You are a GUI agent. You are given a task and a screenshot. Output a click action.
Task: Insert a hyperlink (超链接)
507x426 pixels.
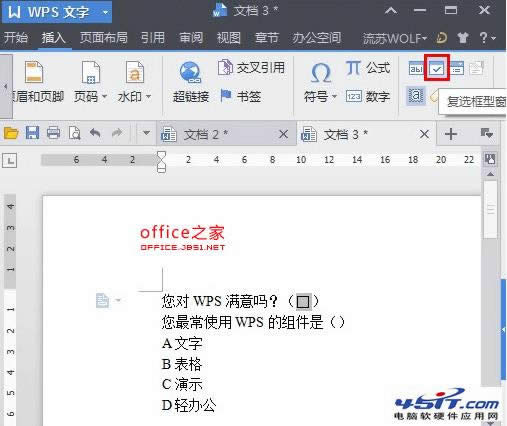(190, 82)
